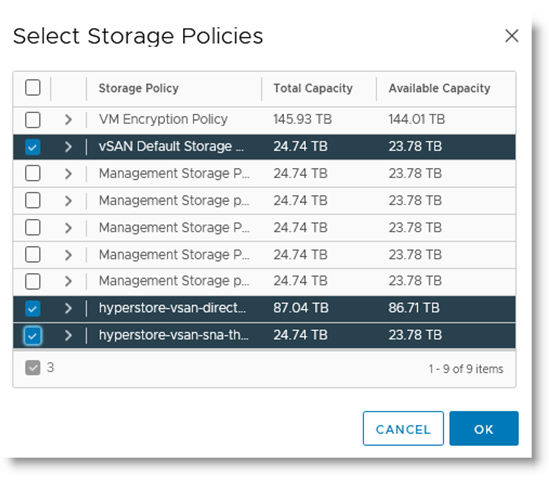Screen dimensions: 549x481
Task: Click the '1 - 9 of 9 items' pagination text
Action: 466,369
